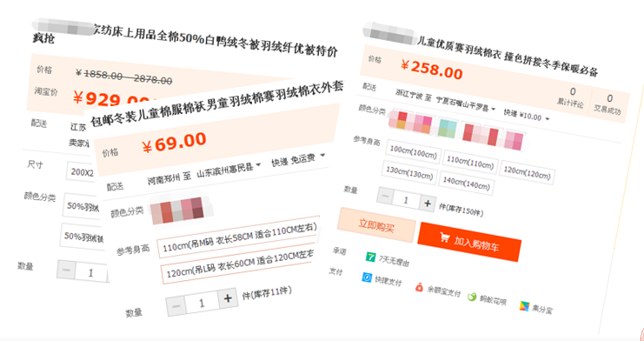Click quantity input field on ¥69.00 page
This screenshot has height=341, width=644.
202,303
